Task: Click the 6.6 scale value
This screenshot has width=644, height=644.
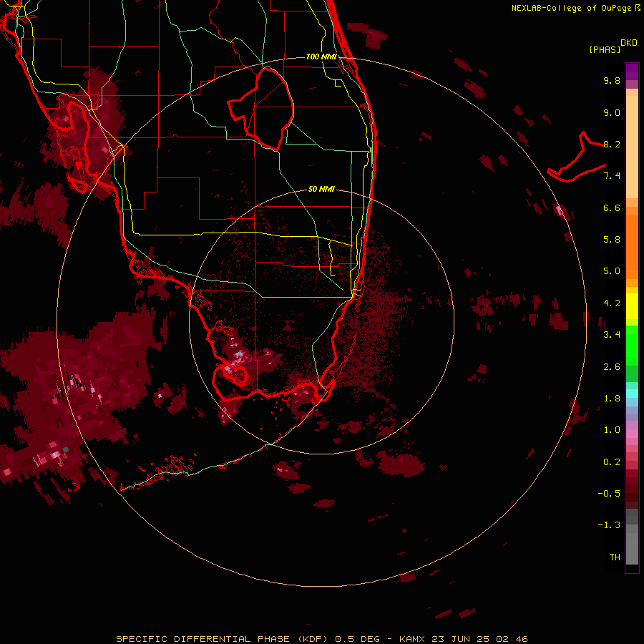Action: (612, 208)
